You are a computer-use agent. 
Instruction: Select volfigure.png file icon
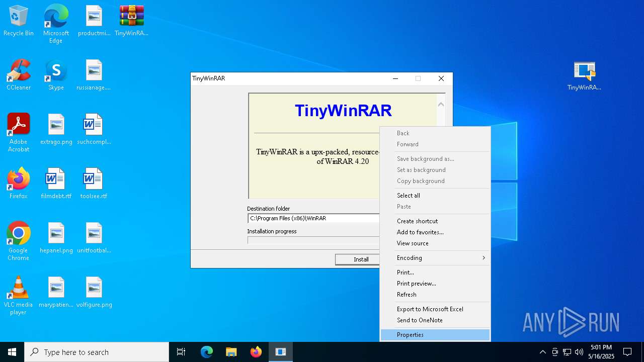click(94, 292)
